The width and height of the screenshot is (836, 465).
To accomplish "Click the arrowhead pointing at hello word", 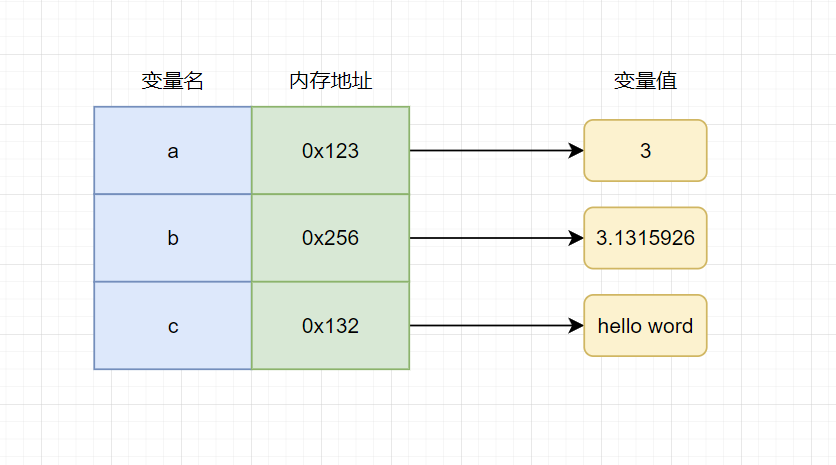I will [x=576, y=326].
